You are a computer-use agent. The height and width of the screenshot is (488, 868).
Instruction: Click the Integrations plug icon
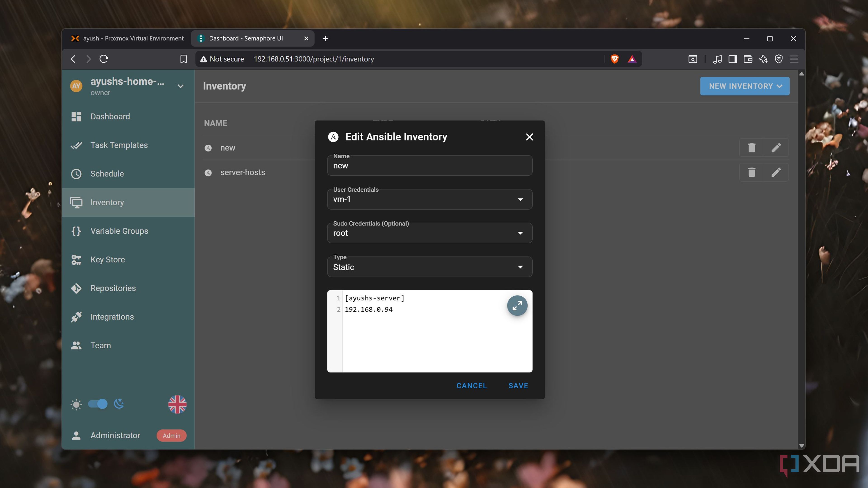76,317
